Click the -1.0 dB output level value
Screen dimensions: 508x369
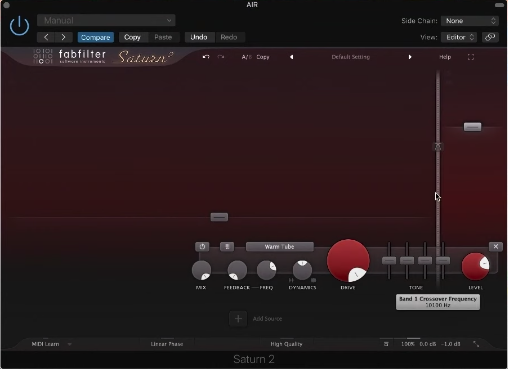pyautogui.click(x=451, y=344)
